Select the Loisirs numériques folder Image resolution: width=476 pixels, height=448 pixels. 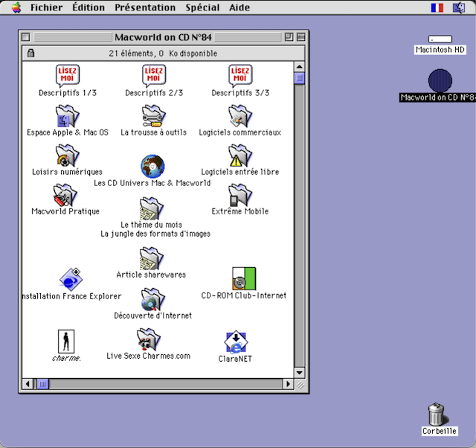click(67, 156)
